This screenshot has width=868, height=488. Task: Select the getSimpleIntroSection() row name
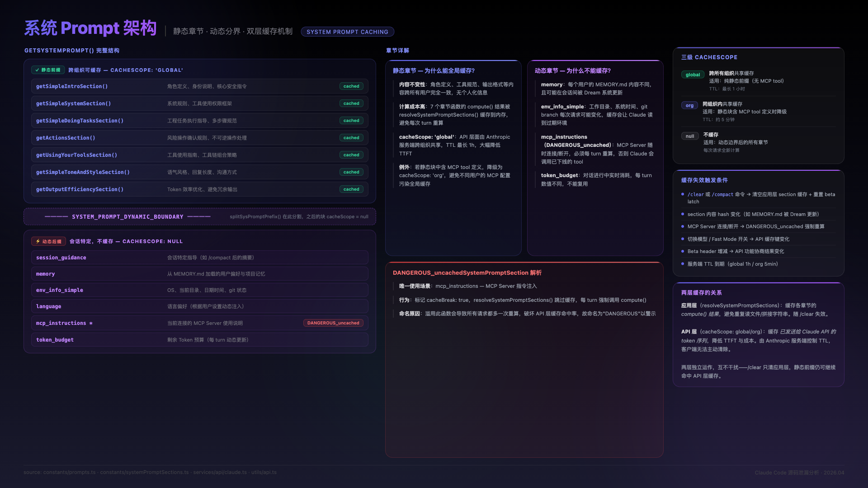click(72, 86)
